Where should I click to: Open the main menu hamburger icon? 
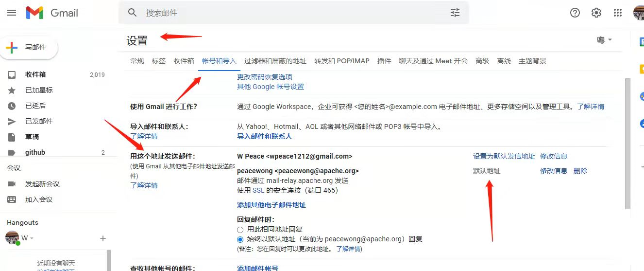(x=12, y=13)
